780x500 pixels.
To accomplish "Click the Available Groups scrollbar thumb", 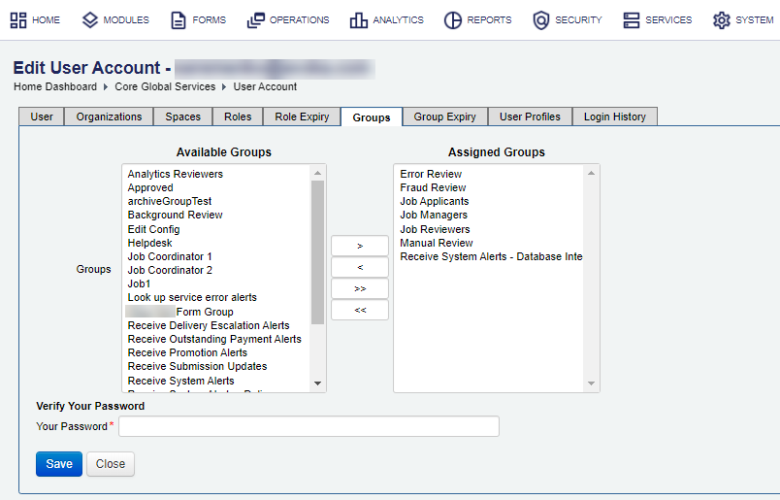I will 317,252.
